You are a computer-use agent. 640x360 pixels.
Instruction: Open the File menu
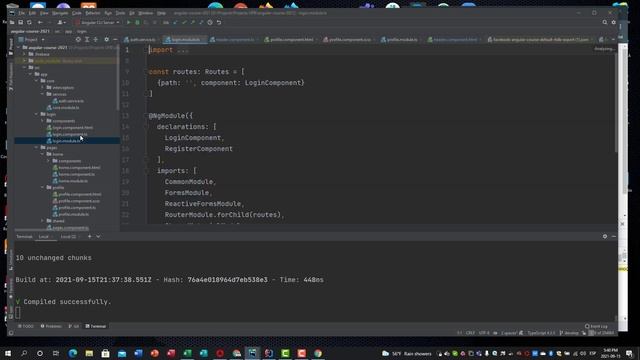22,13
